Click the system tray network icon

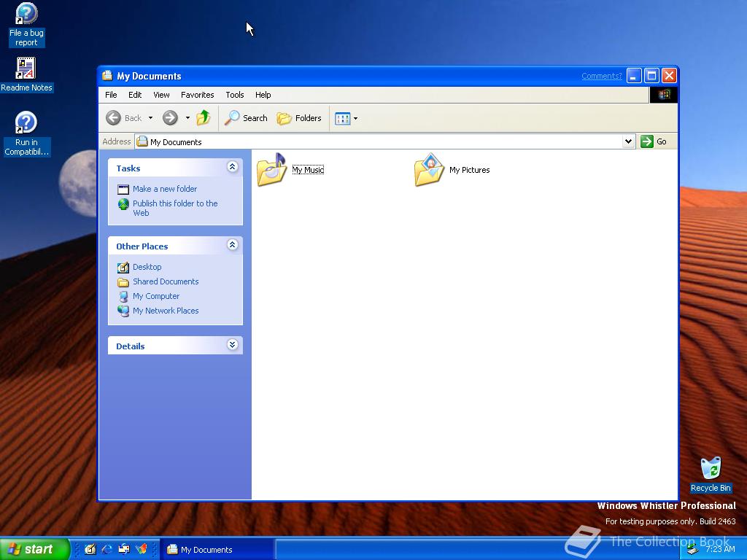(692, 550)
